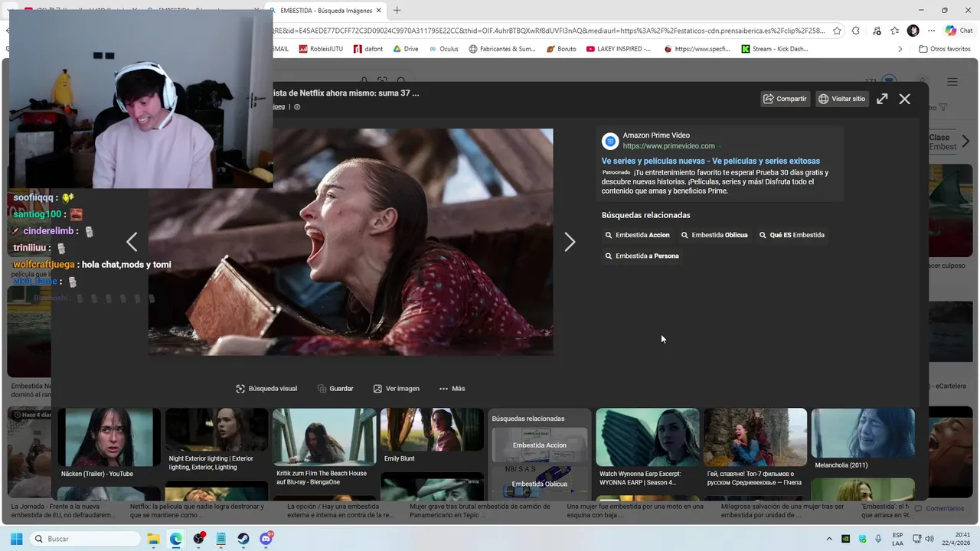Viewport: 980px width, 551px height.
Task: Open the Fabricantes & Sum... bookmark
Action: [502, 49]
